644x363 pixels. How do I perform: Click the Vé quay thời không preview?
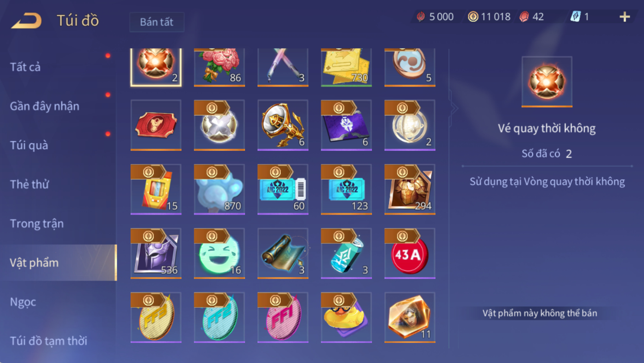(547, 82)
